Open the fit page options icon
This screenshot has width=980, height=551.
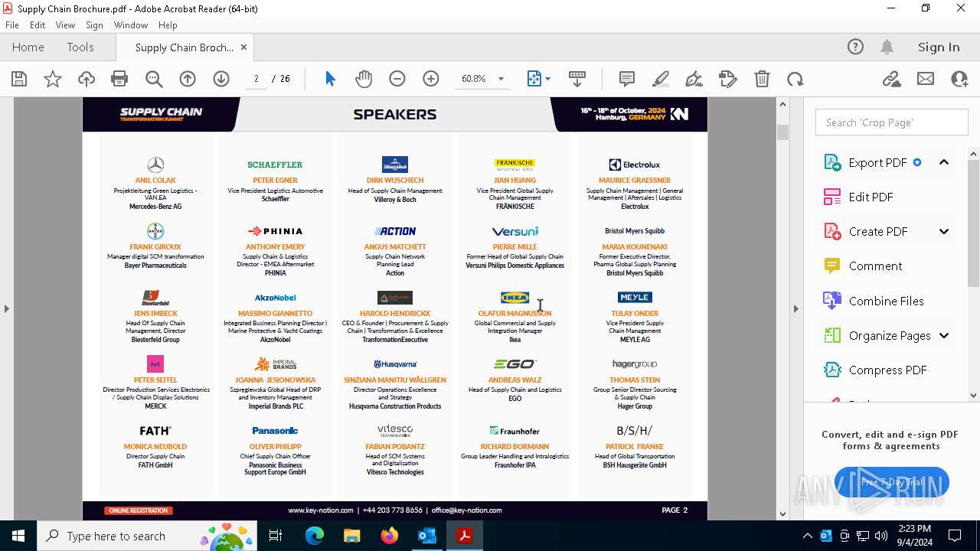(x=538, y=79)
